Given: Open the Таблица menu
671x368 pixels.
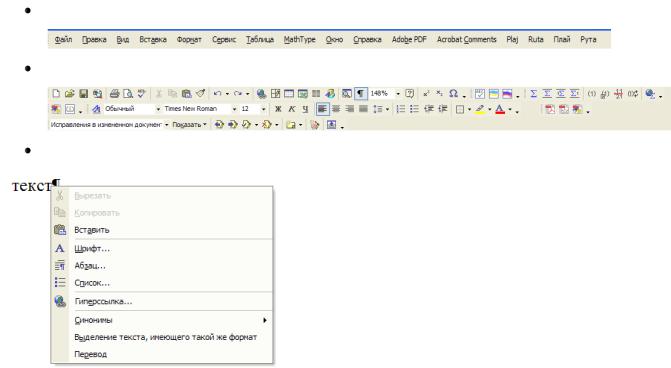Looking at the screenshot, I should coord(260,39).
